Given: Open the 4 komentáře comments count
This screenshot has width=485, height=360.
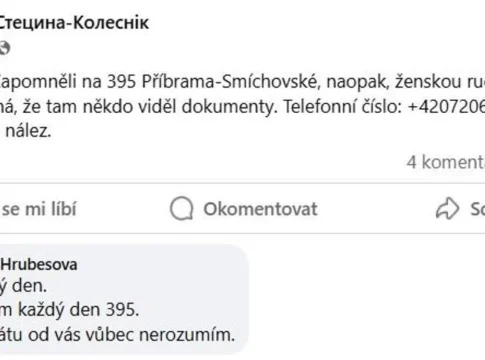Looking at the screenshot, I should click(445, 162).
